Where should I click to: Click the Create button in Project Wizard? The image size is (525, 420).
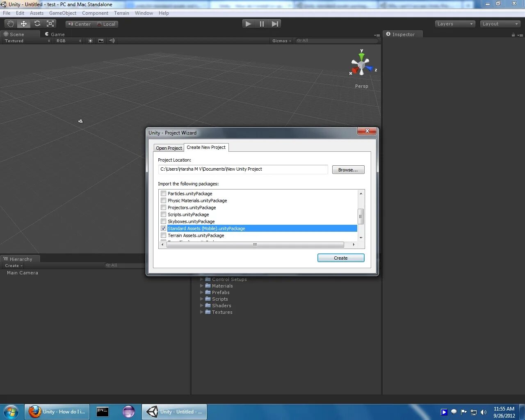tap(341, 258)
